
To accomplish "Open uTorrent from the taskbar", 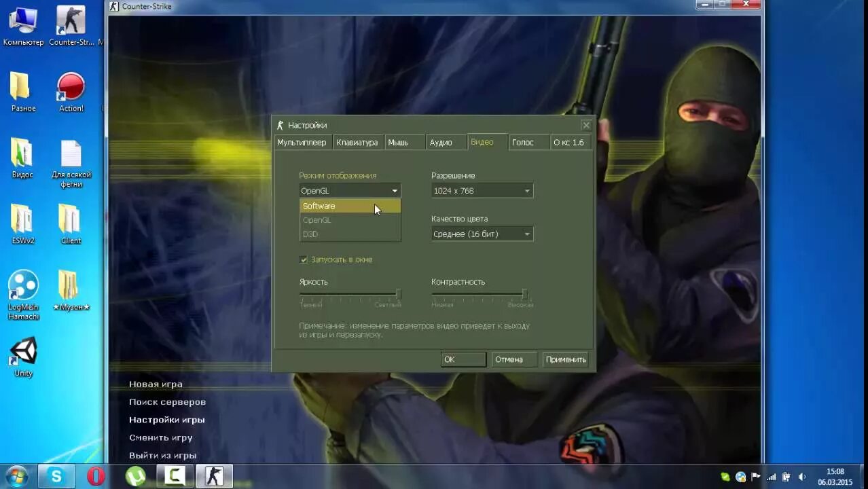I will click(x=136, y=476).
